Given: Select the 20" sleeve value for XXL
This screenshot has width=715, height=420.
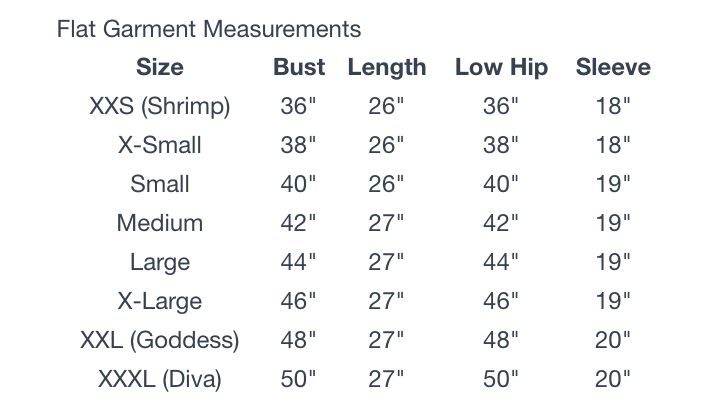Looking at the screenshot, I should point(613,340).
